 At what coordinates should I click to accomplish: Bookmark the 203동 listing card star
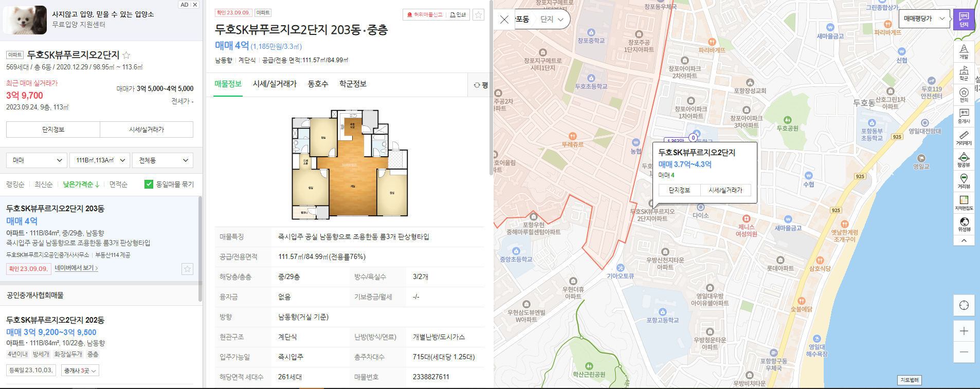(x=187, y=269)
